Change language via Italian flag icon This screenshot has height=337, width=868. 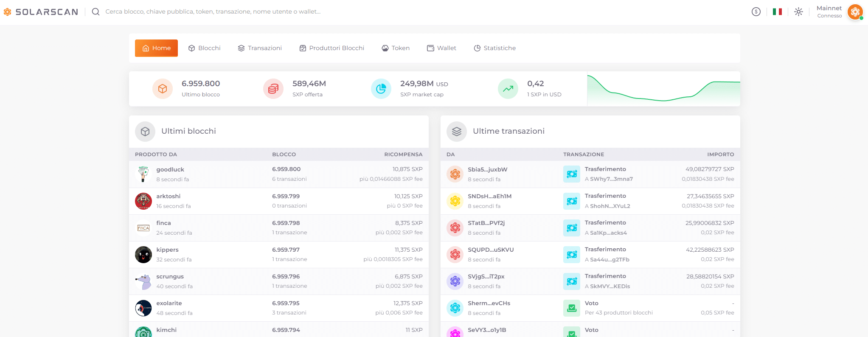coord(777,12)
